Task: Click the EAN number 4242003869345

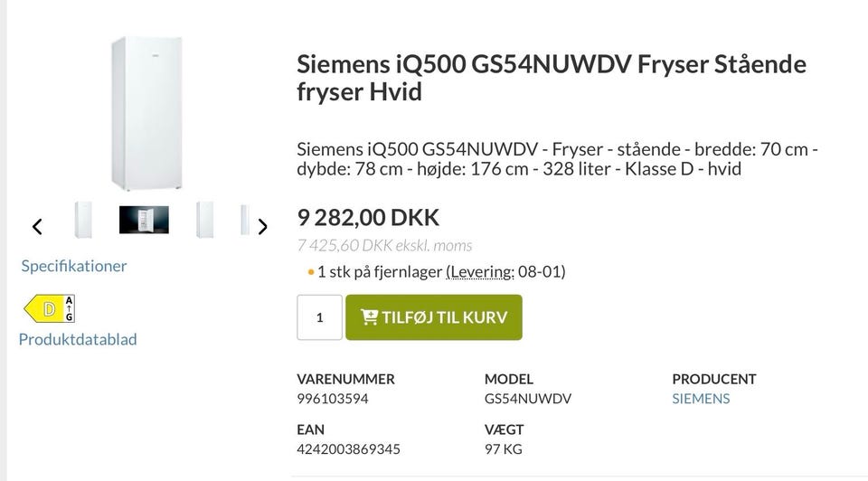Action: pyautogui.click(x=348, y=449)
